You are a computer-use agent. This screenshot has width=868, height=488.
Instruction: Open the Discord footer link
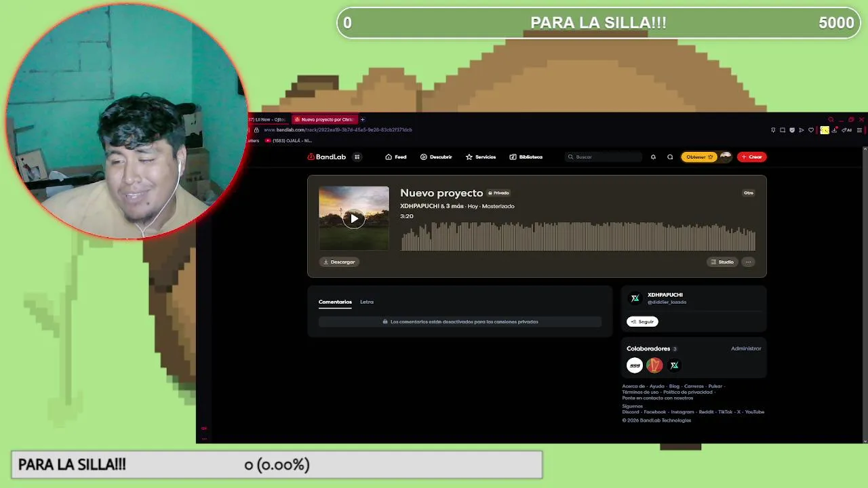[x=631, y=412]
